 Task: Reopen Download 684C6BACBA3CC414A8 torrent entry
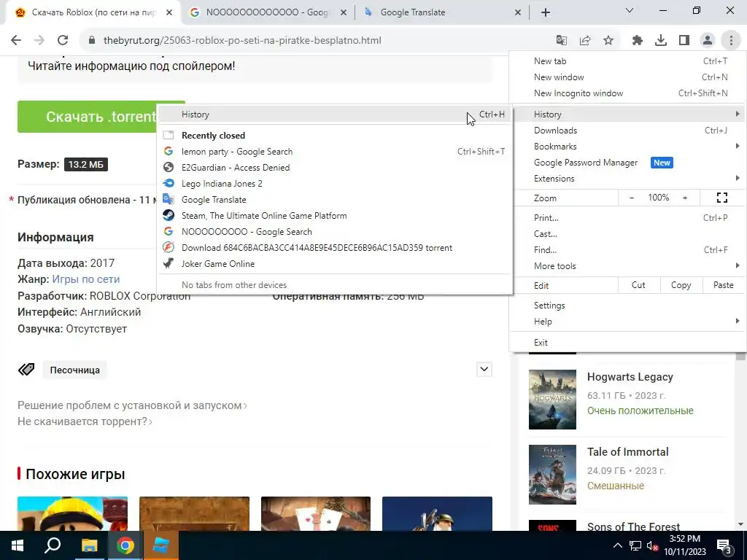pos(334,248)
